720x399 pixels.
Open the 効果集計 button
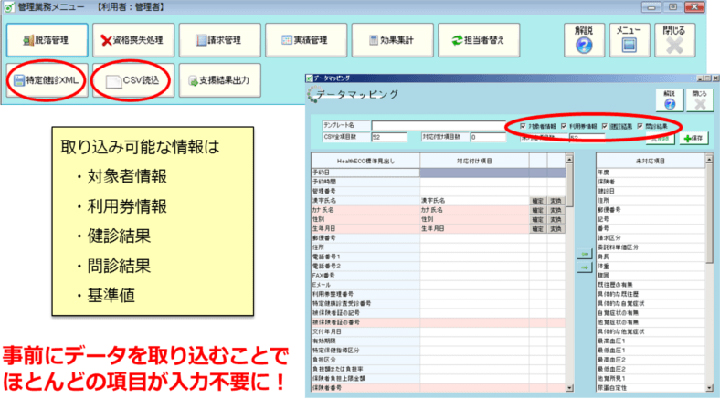point(393,40)
